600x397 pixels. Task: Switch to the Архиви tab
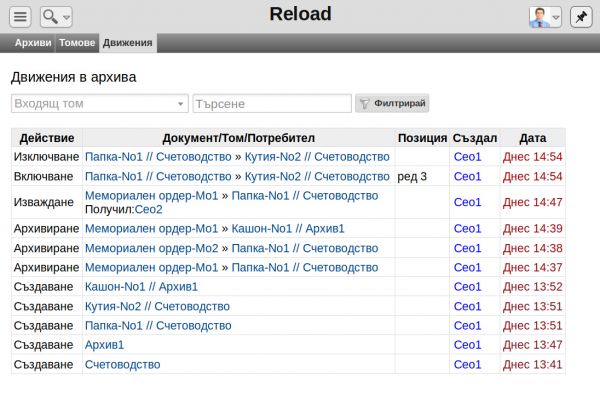33,42
